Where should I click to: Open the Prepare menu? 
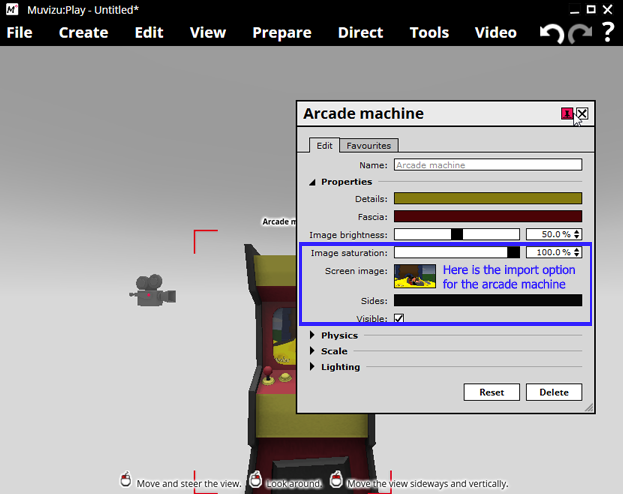pyautogui.click(x=282, y=33)
